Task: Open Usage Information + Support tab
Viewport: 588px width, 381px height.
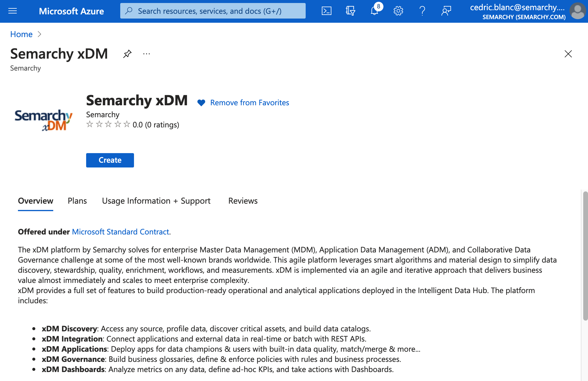Action: pos(156,201)
